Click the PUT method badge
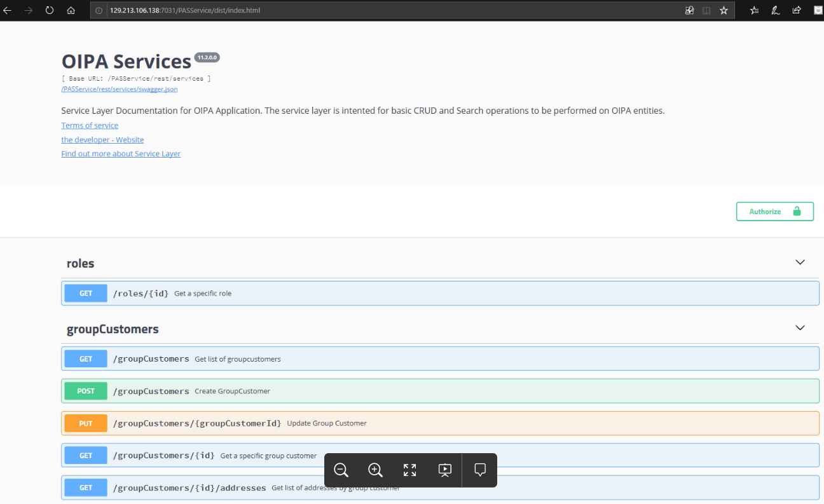Image resolution: width=824 pixels, height=504 pixels. [x=86, y=423]
